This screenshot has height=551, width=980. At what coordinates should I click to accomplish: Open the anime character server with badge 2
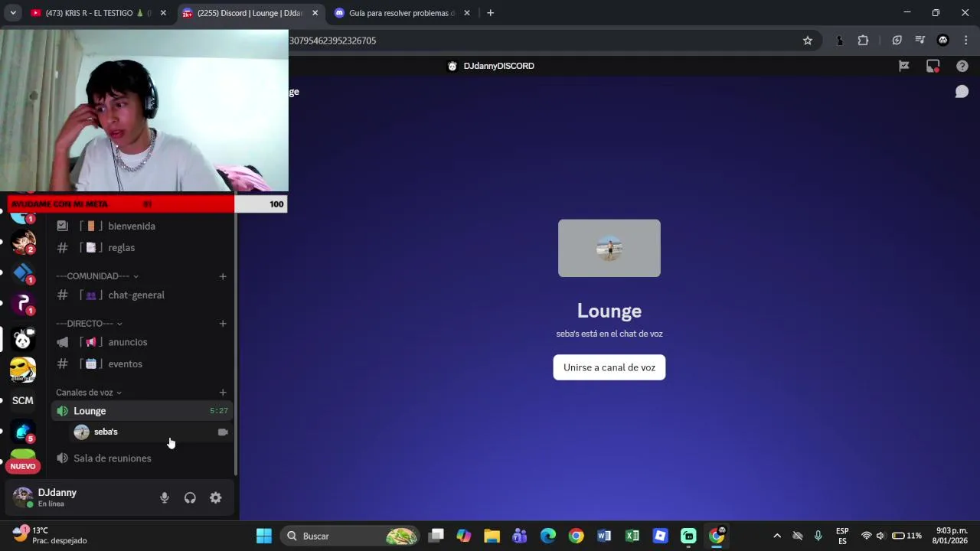pyautogui.click(x=23, y=242)
